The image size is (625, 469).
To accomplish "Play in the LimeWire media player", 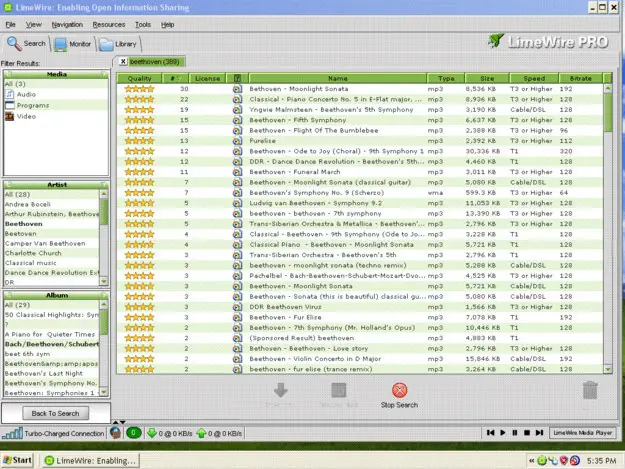I will 503,433.
